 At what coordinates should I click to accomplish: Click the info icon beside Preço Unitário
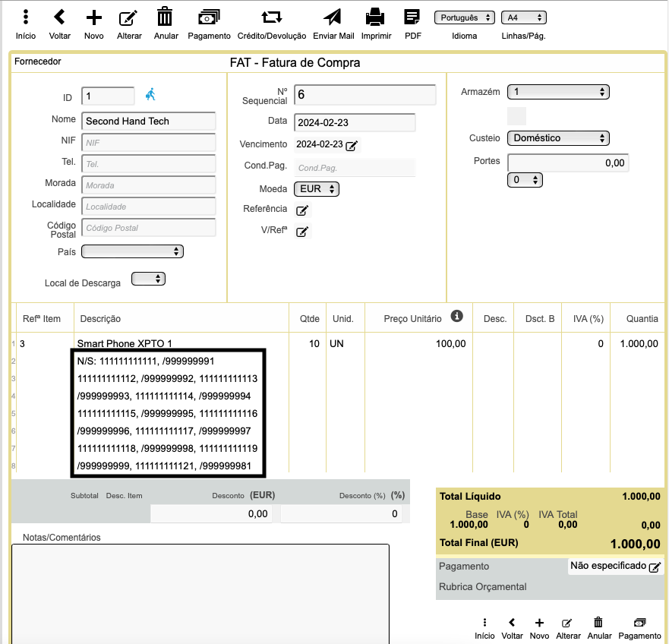[457, 316]
